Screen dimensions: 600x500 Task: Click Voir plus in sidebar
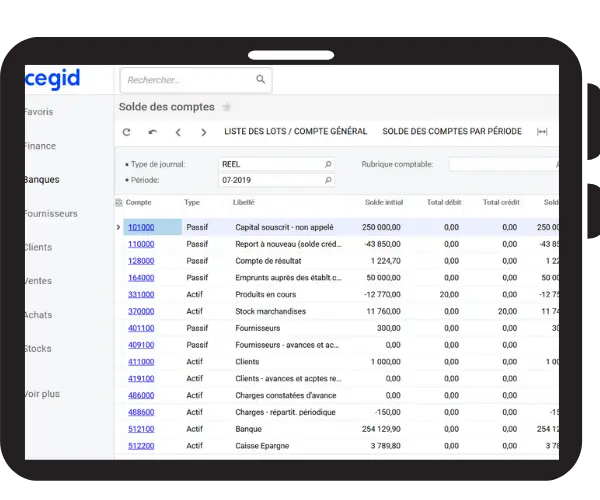[x=42, y=394]
